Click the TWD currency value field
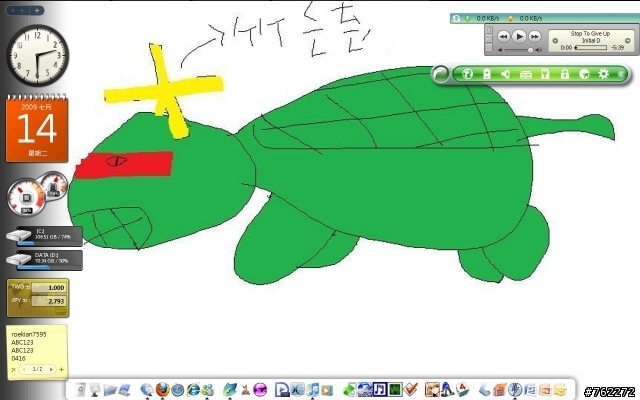The image size is (640, 400). point(49,288)
